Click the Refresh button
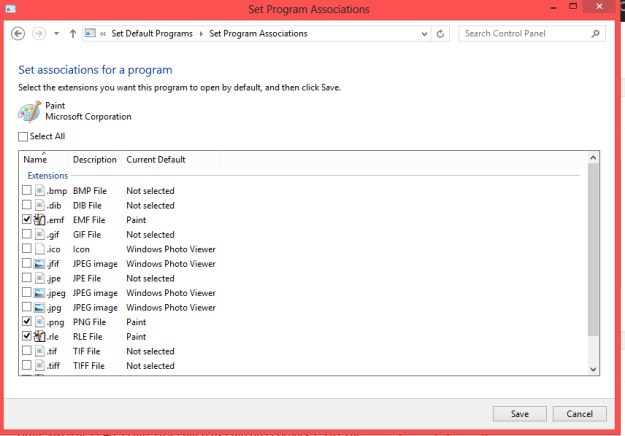Screen dimensions: 625x436 (x=440, y=34)
